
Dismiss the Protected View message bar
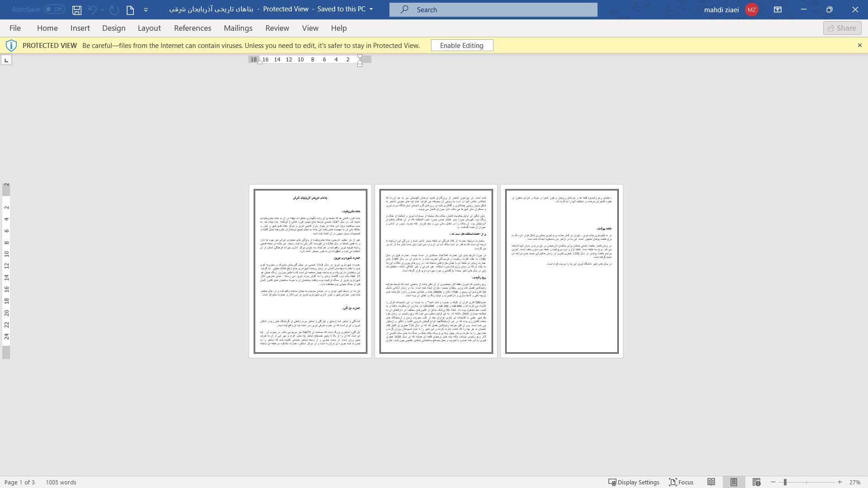point(859,45)
